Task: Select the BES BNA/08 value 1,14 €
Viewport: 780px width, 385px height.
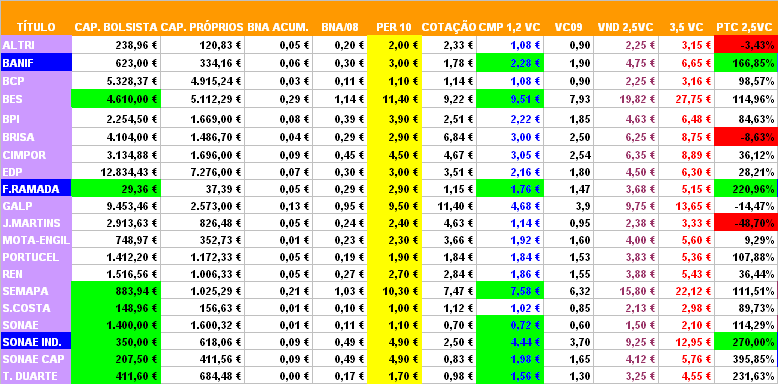Action: 340,99
